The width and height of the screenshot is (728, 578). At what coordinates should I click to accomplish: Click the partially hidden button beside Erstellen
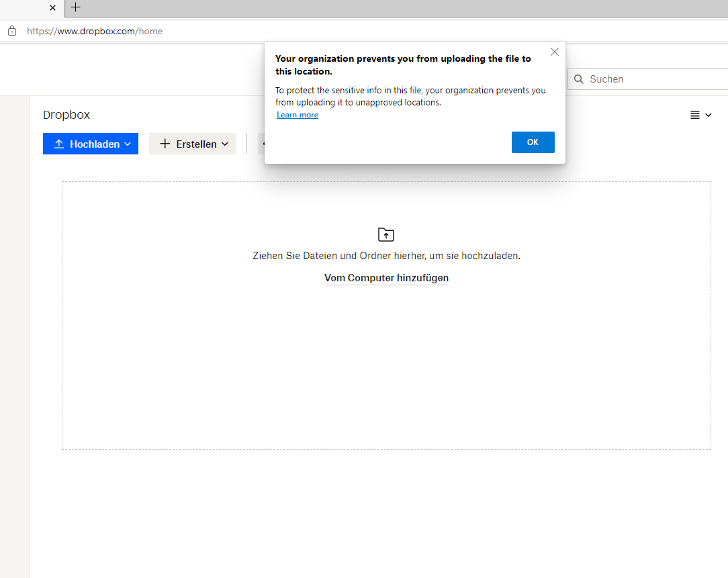(x=261, y=144)
